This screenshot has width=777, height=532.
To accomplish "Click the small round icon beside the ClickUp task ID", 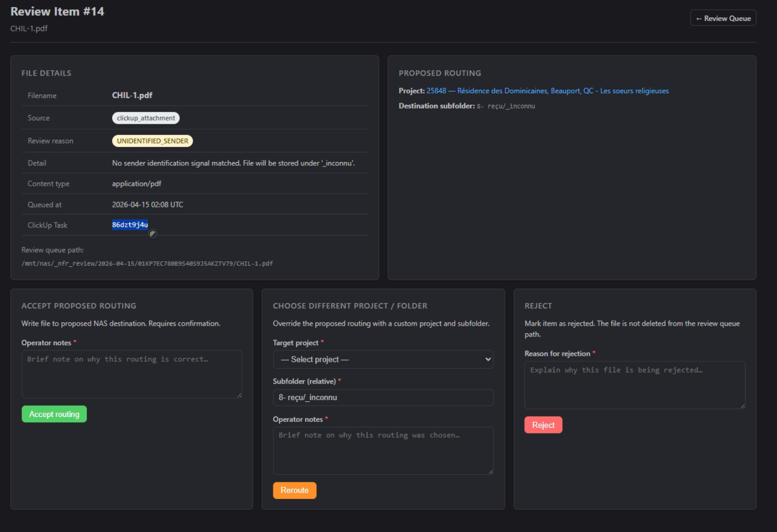I will tap(153, 233).
